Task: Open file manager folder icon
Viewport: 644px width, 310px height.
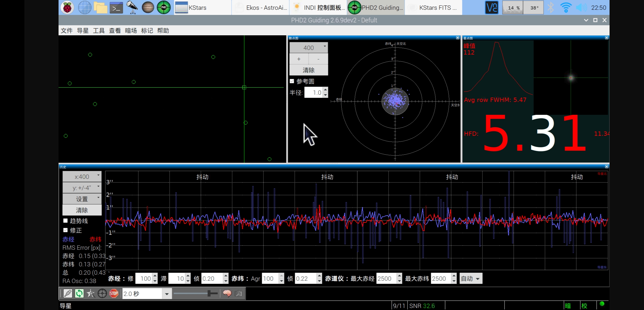Action: pyautogui.click(x=100, y=7)
